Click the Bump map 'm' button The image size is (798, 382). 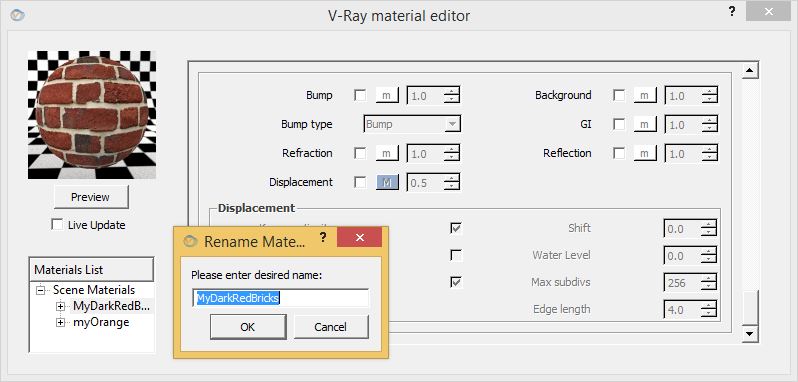387,95
